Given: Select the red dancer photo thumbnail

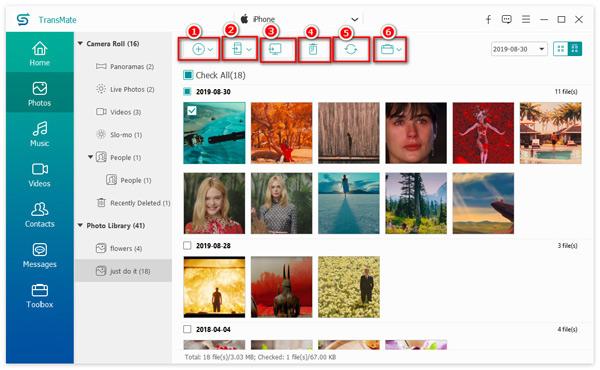Looking at the screenshot, I should point(483,133).
